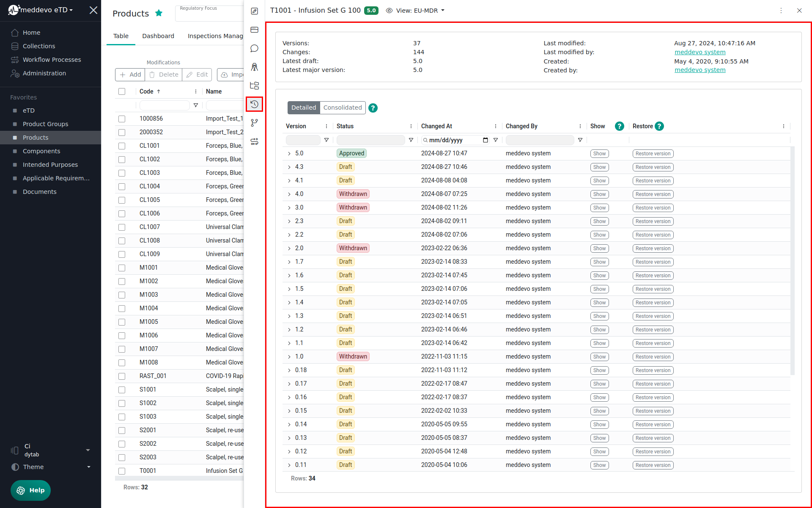Select the checkbox for row M1005
Viewport: 812px width, 508px height.
tap(122, 322)
